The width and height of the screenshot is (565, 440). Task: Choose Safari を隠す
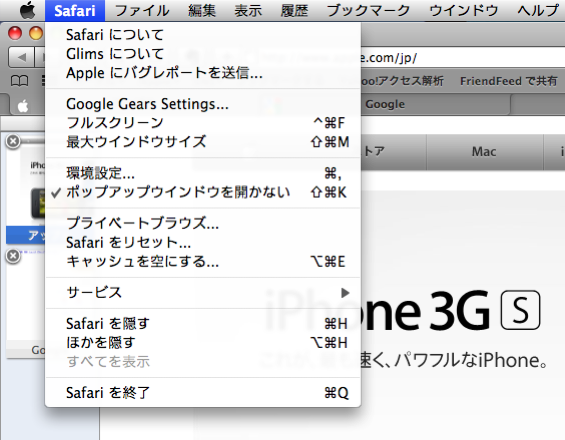(x=203, y=324)
